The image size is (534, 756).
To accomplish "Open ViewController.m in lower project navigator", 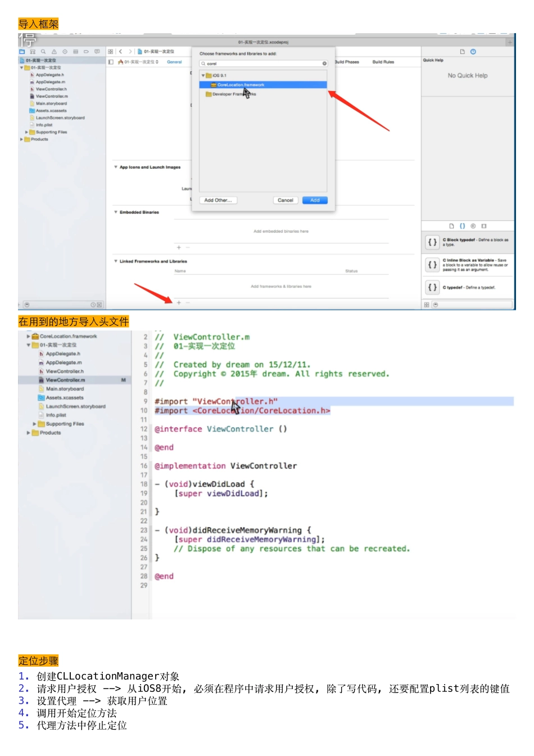I will tap(65, 380).
